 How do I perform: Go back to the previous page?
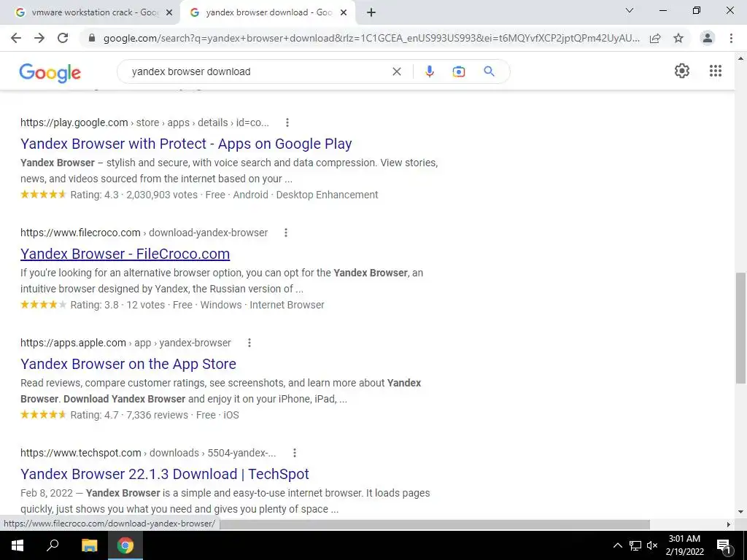(16, 38)
